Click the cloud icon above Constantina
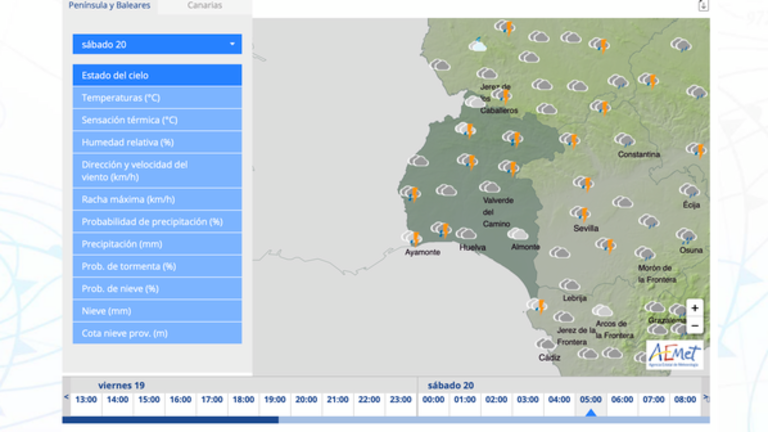The width and height of the screenshot is (768, 432). (x=625, y=140)
